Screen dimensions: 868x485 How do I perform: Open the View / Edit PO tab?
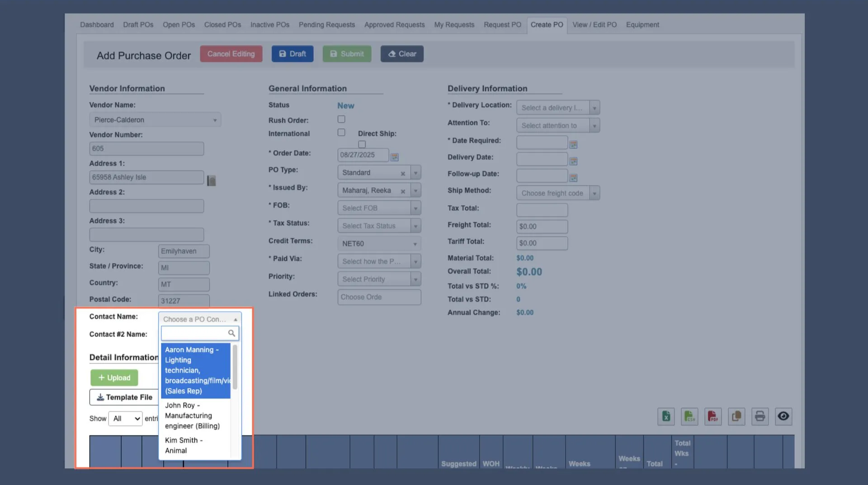594,25
